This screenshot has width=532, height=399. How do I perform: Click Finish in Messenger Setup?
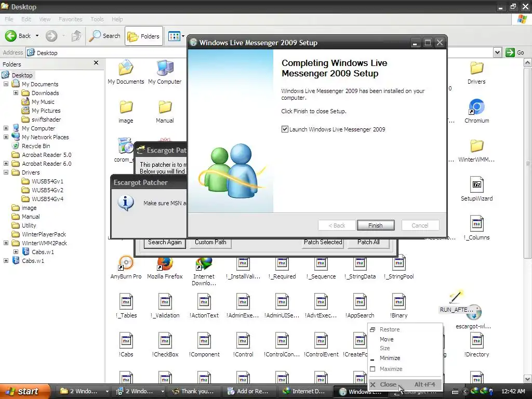pyautogui.click(x=376, y=225)
